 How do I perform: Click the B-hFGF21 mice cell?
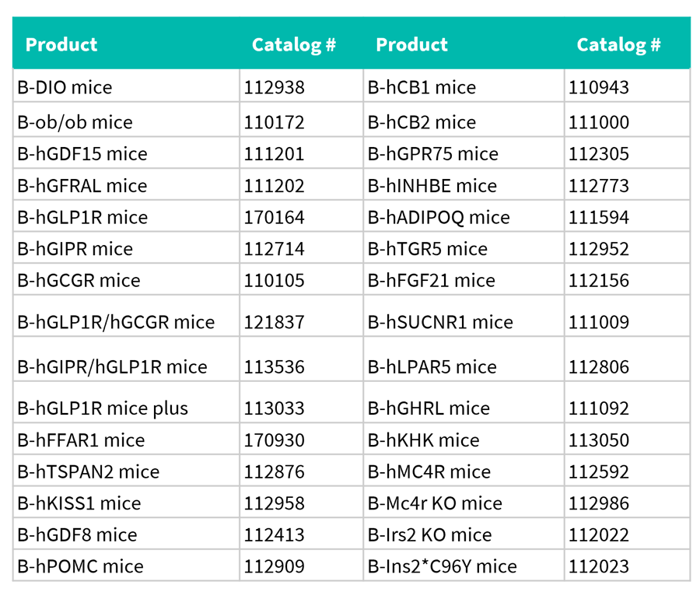tap(464, 279)
